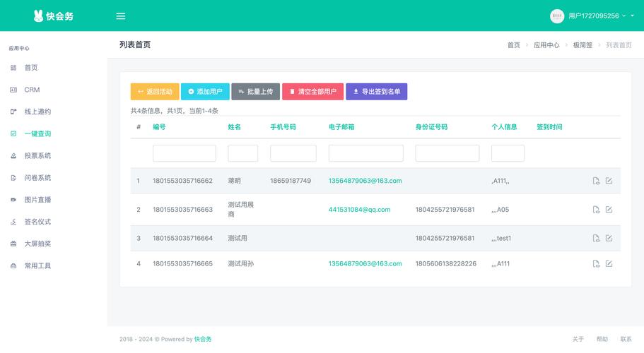Go to CRM in the sidebar
Viewport: 644px width, 353px height.
click(x=32, y=90)
